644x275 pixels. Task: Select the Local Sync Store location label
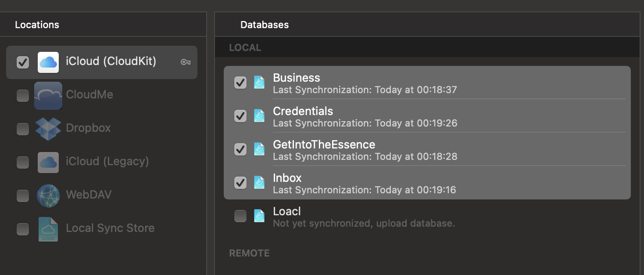click(110, 228)
